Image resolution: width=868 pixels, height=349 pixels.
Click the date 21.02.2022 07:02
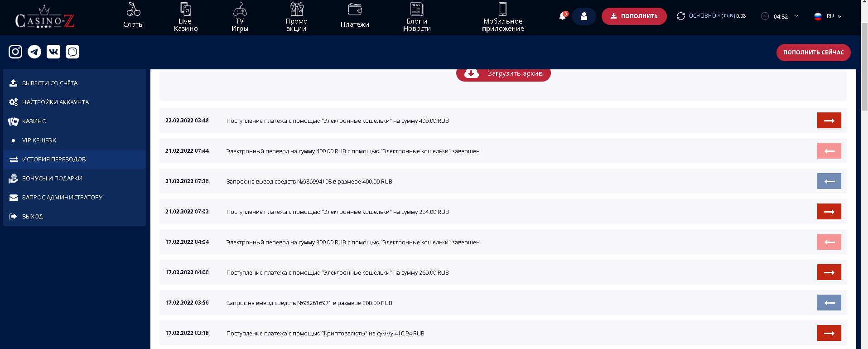(x=187, y=212)
